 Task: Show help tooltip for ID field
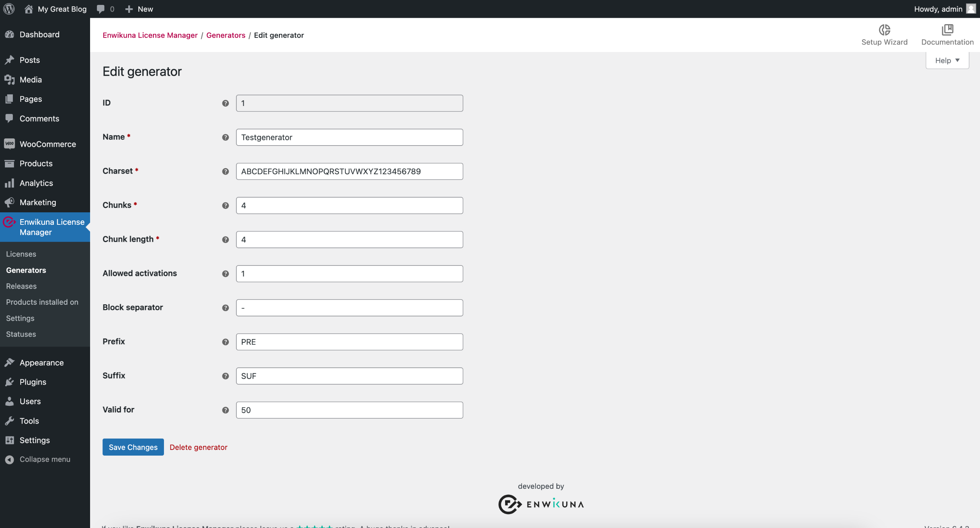click(225, 103)
